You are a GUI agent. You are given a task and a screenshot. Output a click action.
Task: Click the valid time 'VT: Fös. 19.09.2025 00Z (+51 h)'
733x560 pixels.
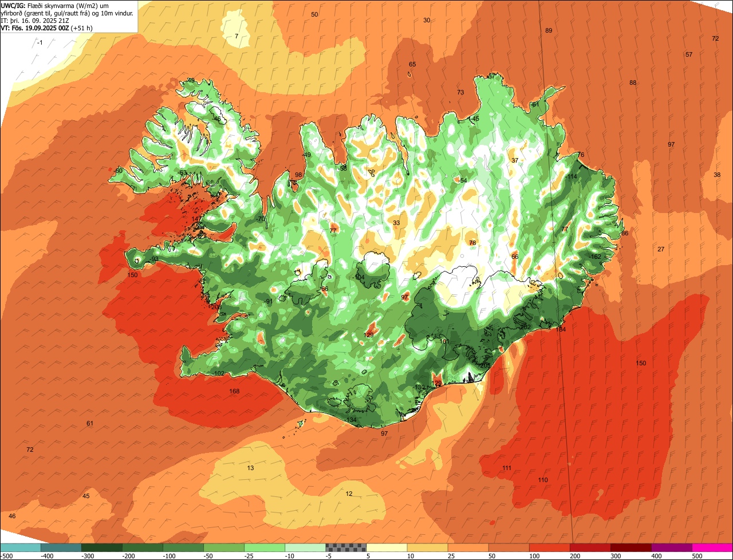pyautogui.click(x=47, y=28)
